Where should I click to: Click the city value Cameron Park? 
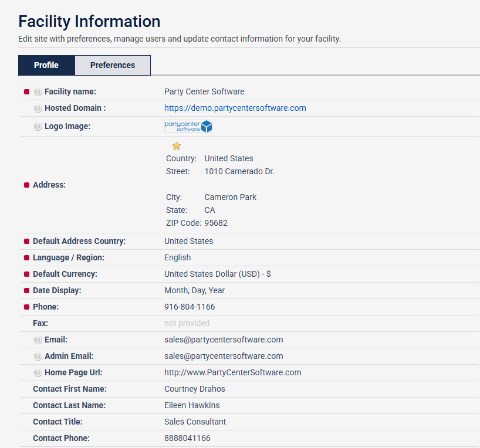[230, 197]
